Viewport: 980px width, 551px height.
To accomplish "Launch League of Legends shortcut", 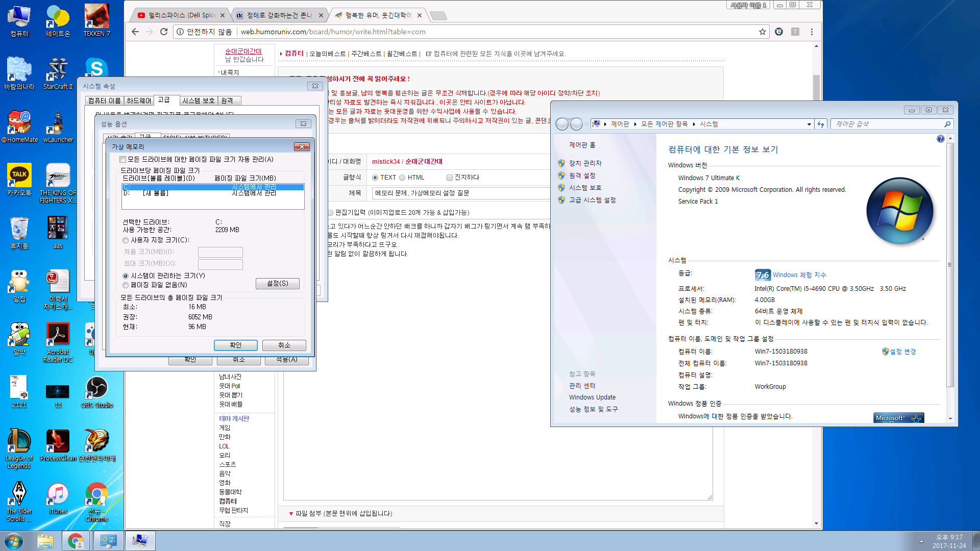I will [x=19, y=448].
